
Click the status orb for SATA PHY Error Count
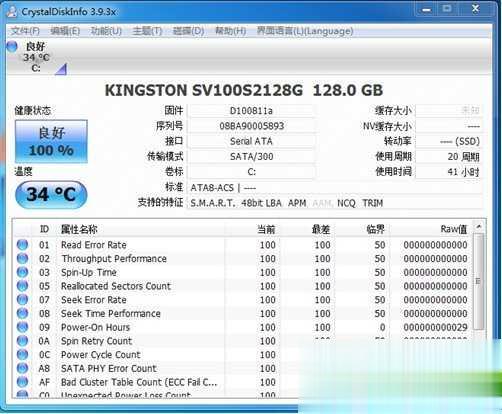(x=22, y=368)
